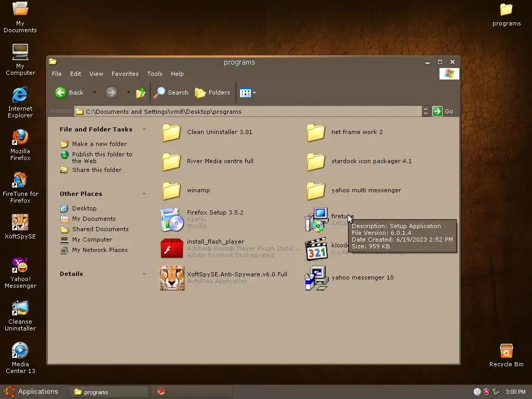
Task: Open FireTune for Firefox shortcut
Action: (x=20, y=187)
